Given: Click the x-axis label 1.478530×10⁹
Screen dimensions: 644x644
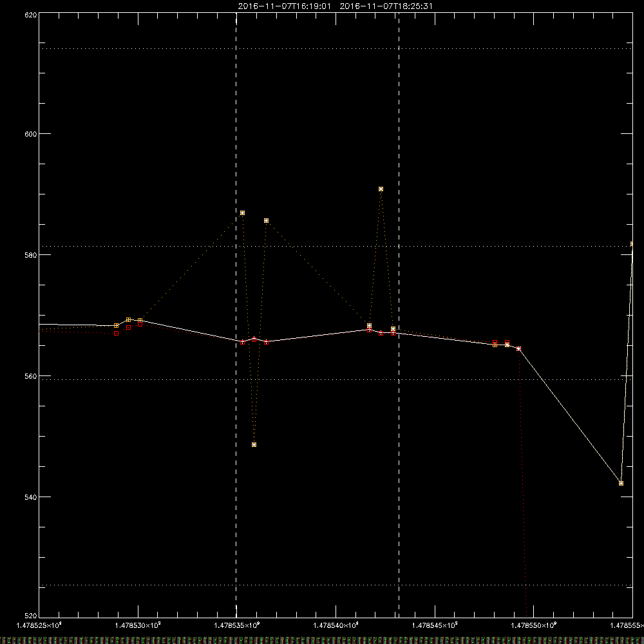Looking at the screenshot, I should point(138,625).
